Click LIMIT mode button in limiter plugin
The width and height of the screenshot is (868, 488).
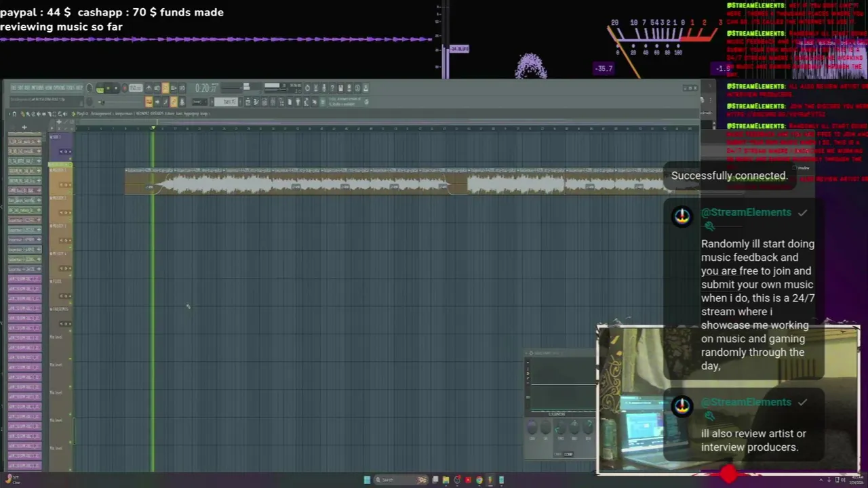click(557, 455)
